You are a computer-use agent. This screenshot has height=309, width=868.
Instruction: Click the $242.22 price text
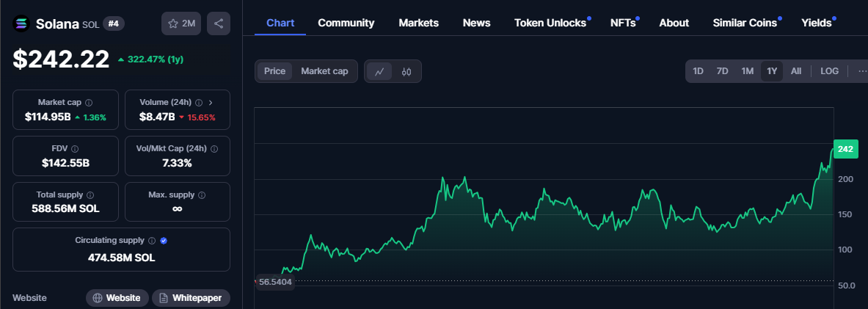pyautogui.click(x=61, y=59)
